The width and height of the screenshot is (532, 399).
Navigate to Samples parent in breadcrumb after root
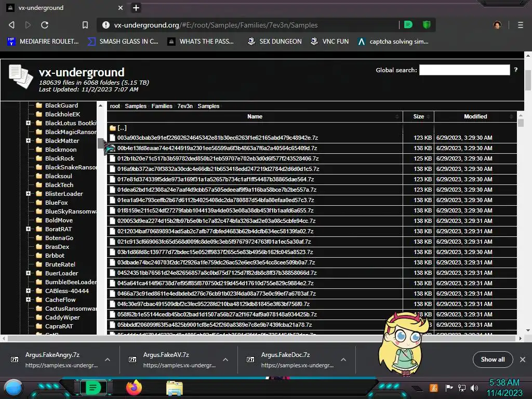pyautogui.click(x=136, y=106)
